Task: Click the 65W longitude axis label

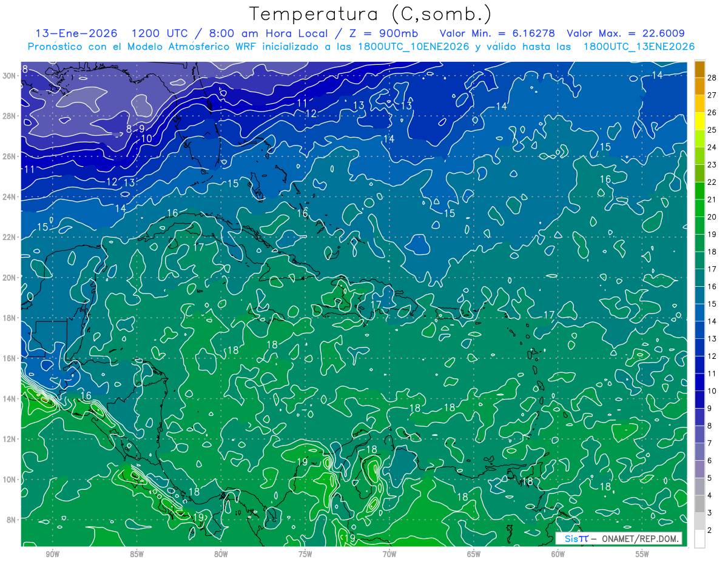Action: point(474,554)
